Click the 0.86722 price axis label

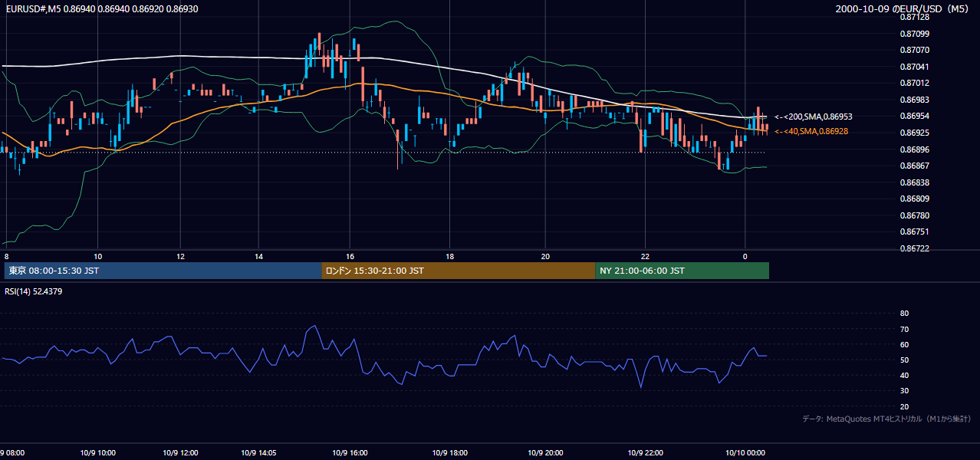pyautogui.click(x=914, y=248)
